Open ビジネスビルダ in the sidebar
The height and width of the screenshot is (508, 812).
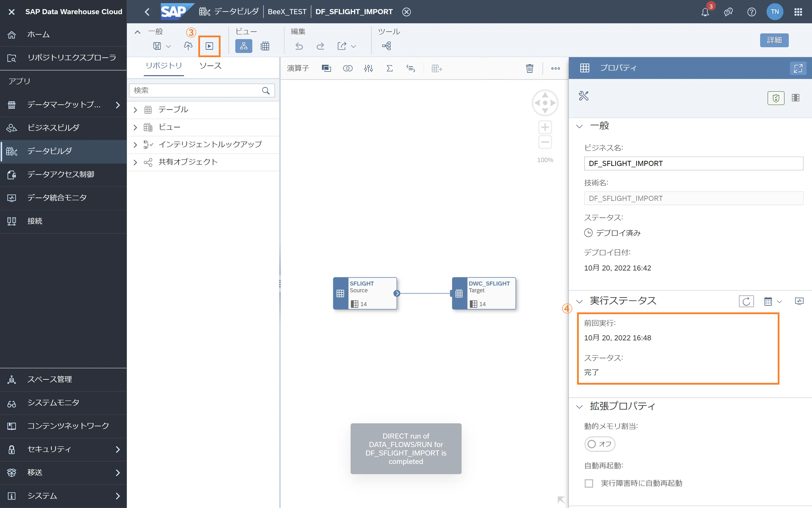[x=63, y=128]
